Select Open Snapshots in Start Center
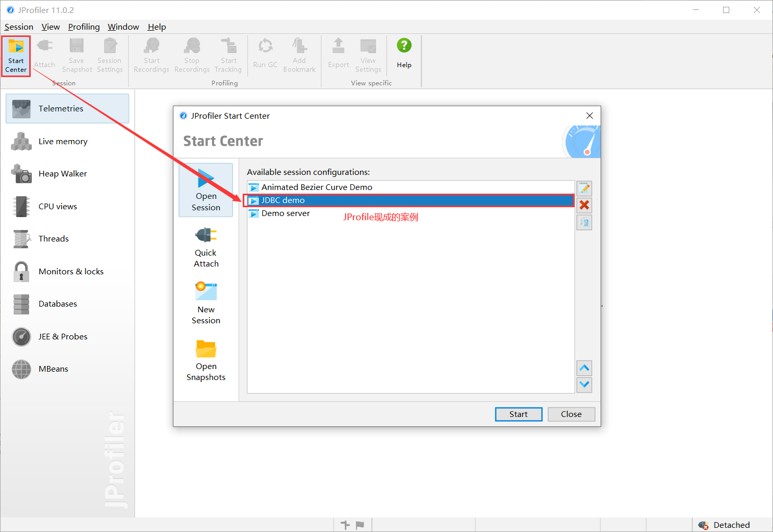 click(206, 360)
